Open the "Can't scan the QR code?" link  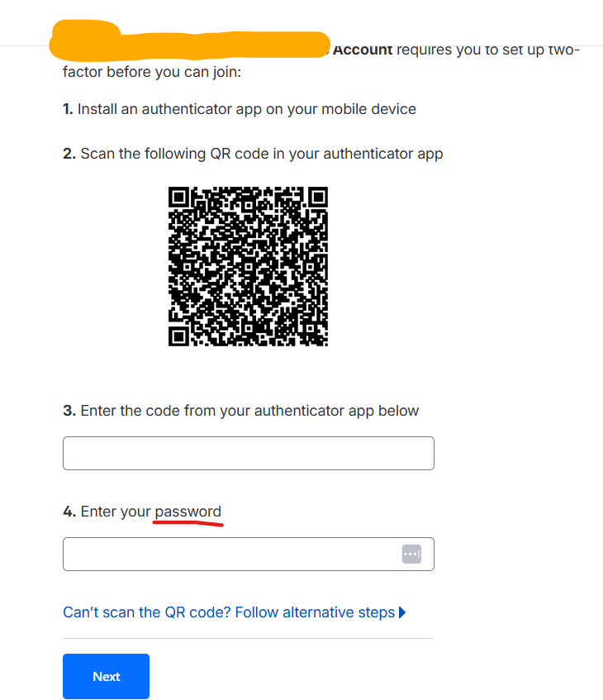tap(229, 612)
